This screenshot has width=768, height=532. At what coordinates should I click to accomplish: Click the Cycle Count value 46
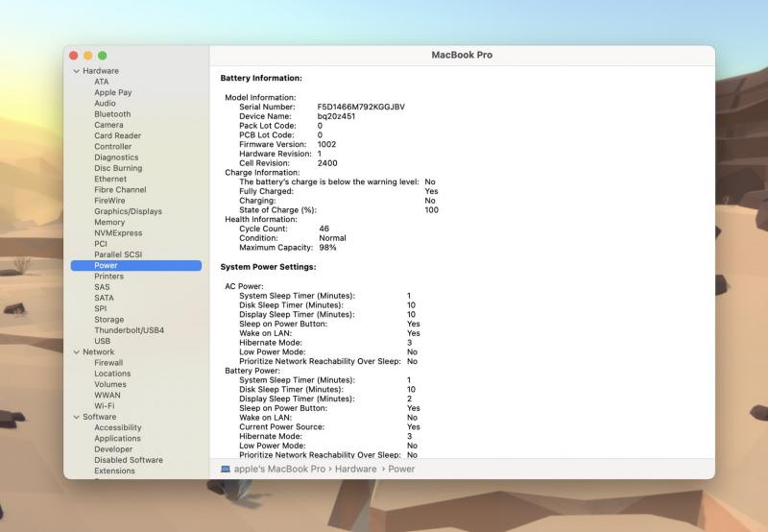pos(324,229)
